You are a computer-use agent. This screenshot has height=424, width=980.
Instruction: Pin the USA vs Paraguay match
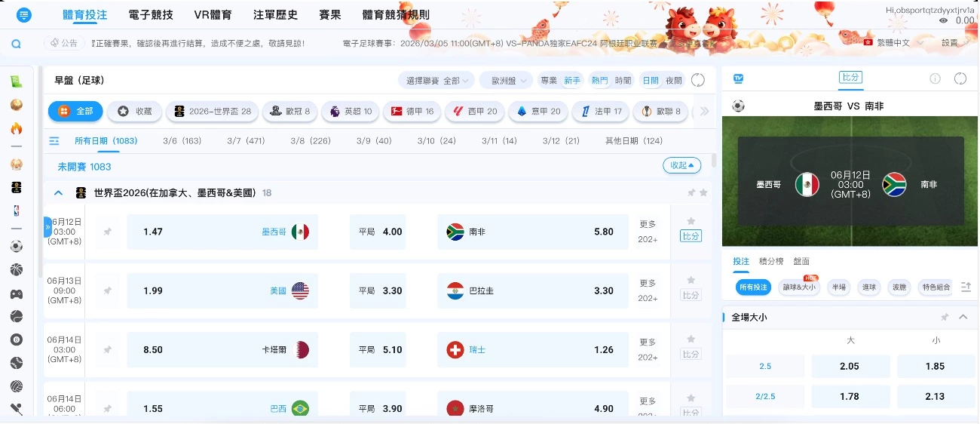click(x=107, y=290)
